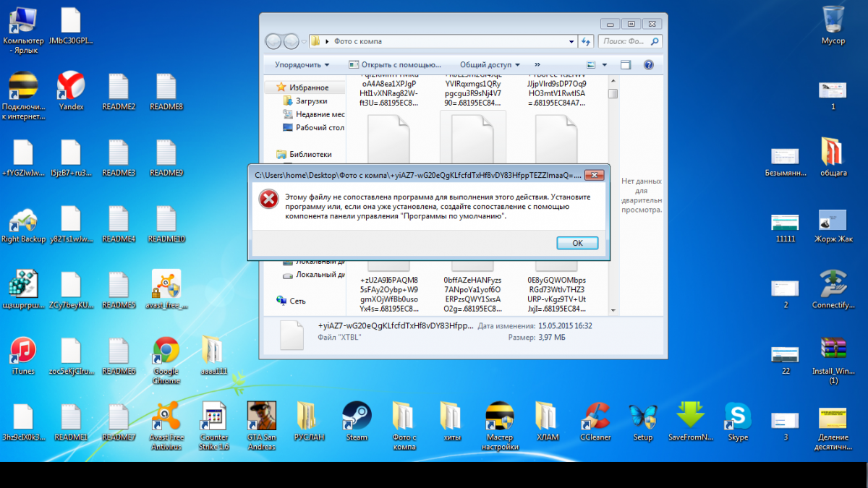Open the view options dropdown arrow
868x488 pixels.
pos(605,64)
